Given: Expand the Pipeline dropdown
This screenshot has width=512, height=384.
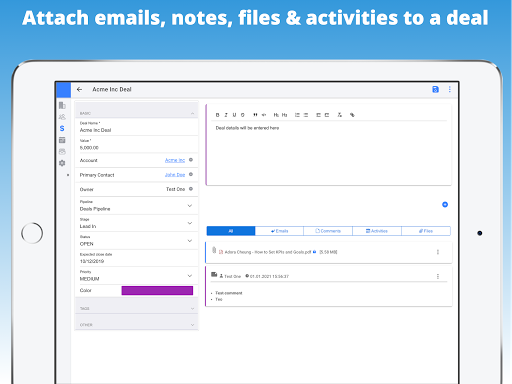Looking at the screenshot, I should coord(190,206).
